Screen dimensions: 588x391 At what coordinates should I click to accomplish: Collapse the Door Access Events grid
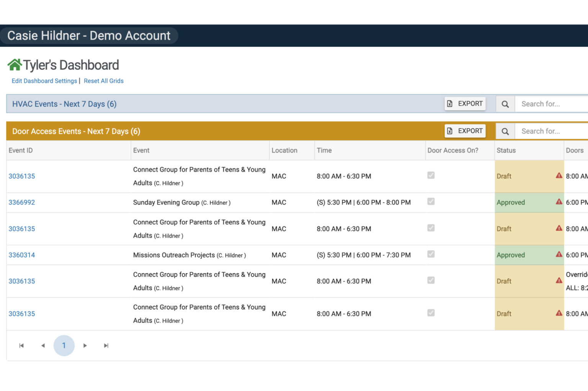click(76, 131)
